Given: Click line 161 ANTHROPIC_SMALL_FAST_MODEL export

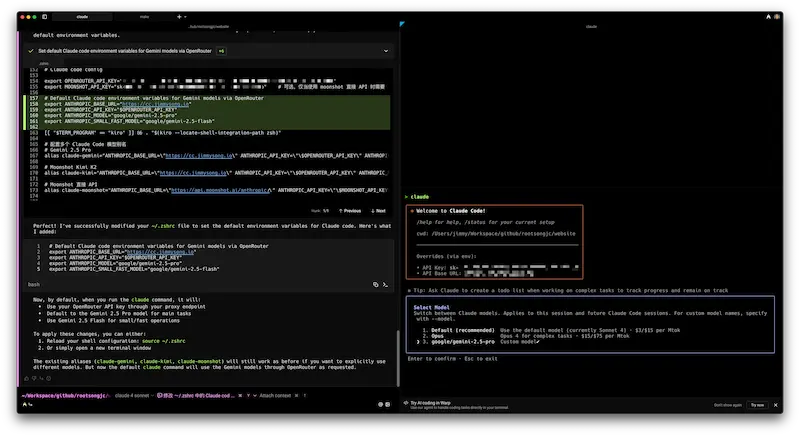Looking at the screenshot, I should coord(129,121).
